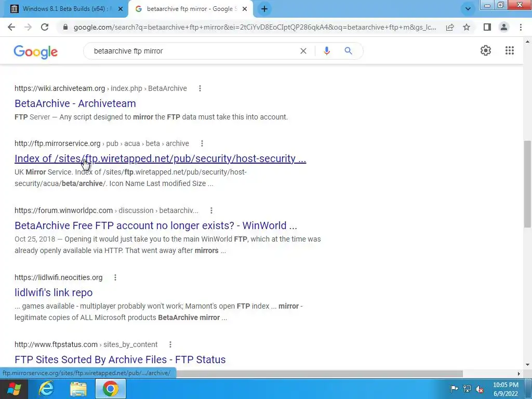The height and width of the screenshot is (399, 532).
Task: Launch Internet Explorer from the taskbar
Action: [46, 389]
